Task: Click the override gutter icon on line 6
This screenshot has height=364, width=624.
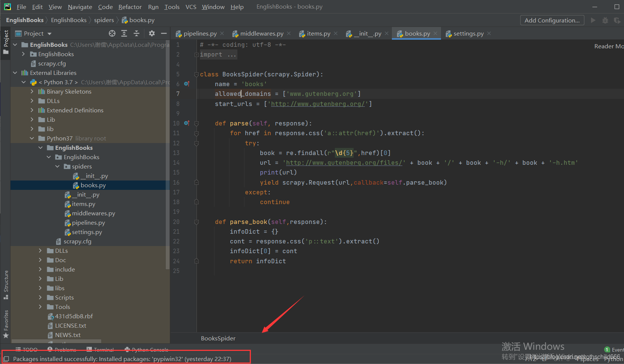Action: [x=187, y=84]
